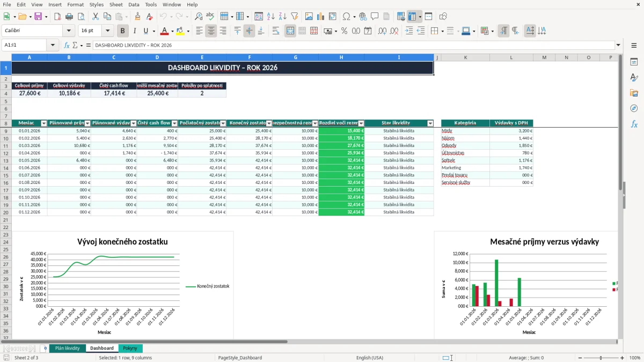Export directly as PDF icon
The width and height of the screenshot is (644, 362).
(x=58, y=17)
